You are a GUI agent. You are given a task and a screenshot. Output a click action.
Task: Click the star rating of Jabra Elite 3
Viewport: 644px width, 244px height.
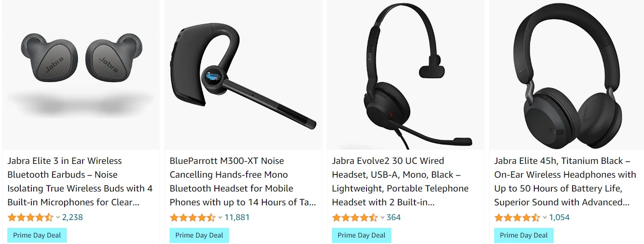(30, 217)
